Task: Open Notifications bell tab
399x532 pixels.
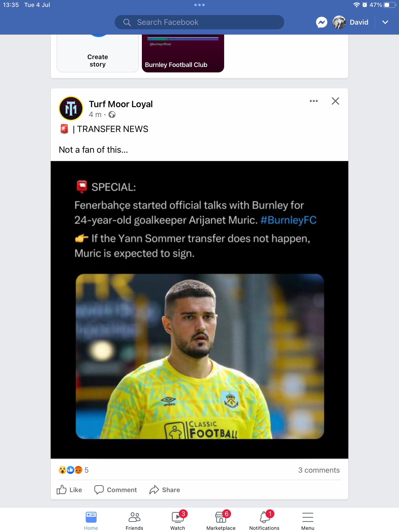Action: coord(264,520)
